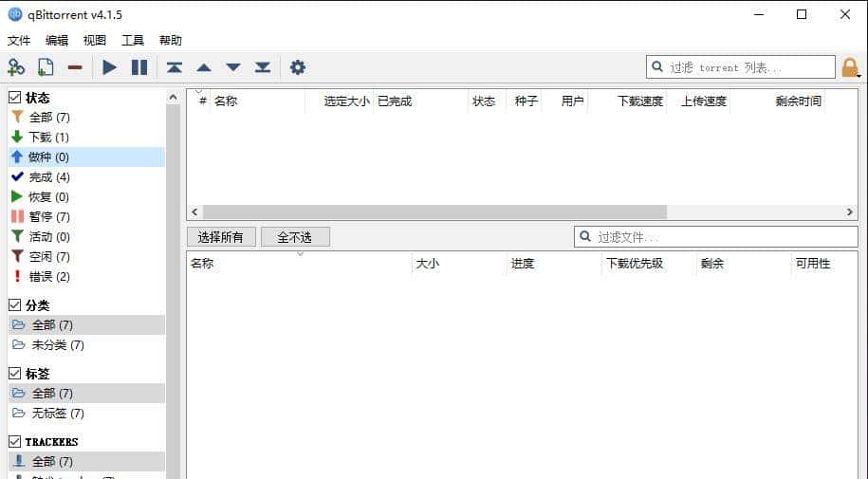Sort by 种子 column header

pyautogui.click(x=524, y=101)
